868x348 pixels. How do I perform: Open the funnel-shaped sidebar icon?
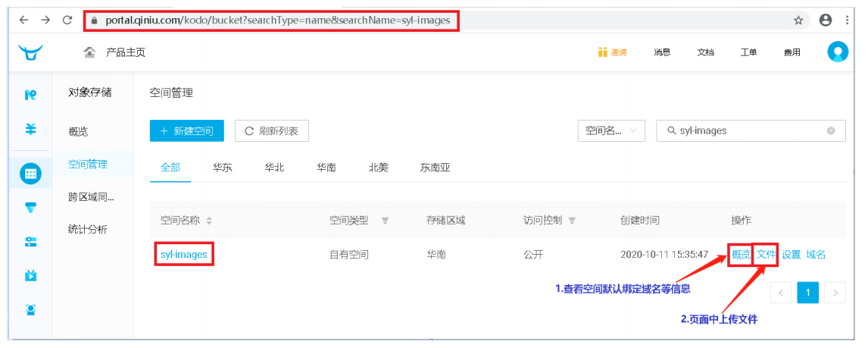tap(31, 208)
